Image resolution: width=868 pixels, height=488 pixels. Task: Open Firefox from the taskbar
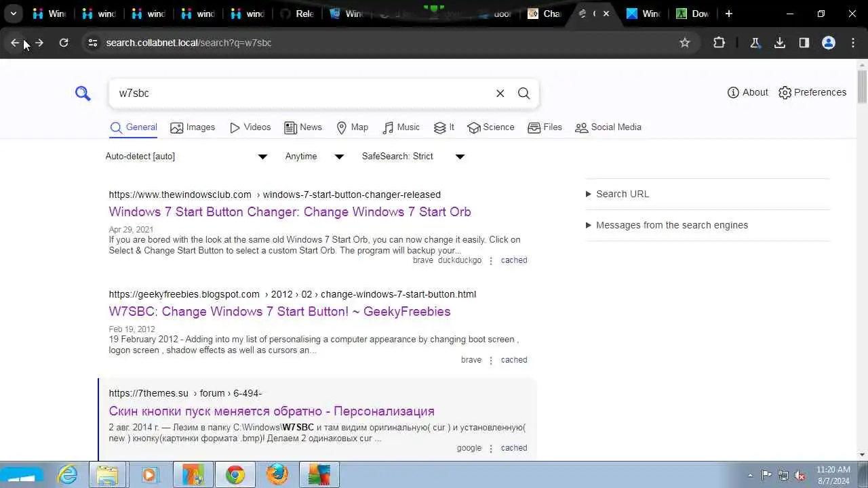[277, 475]
